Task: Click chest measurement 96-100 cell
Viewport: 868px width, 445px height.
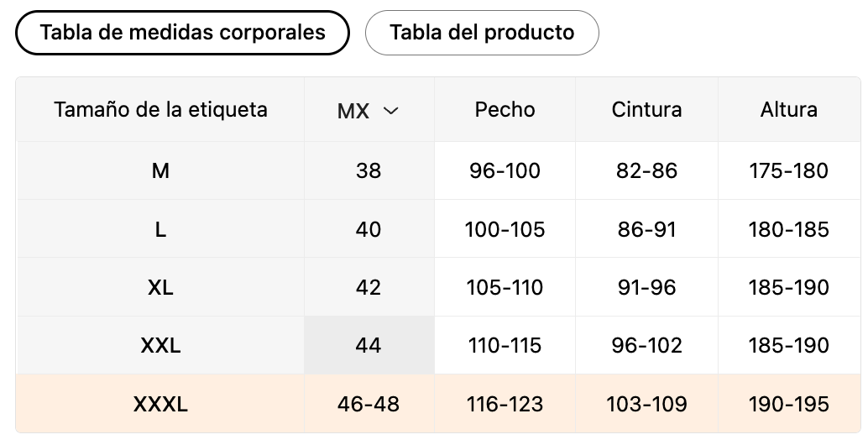Action: pyautogui.click(x=505, y=170)
